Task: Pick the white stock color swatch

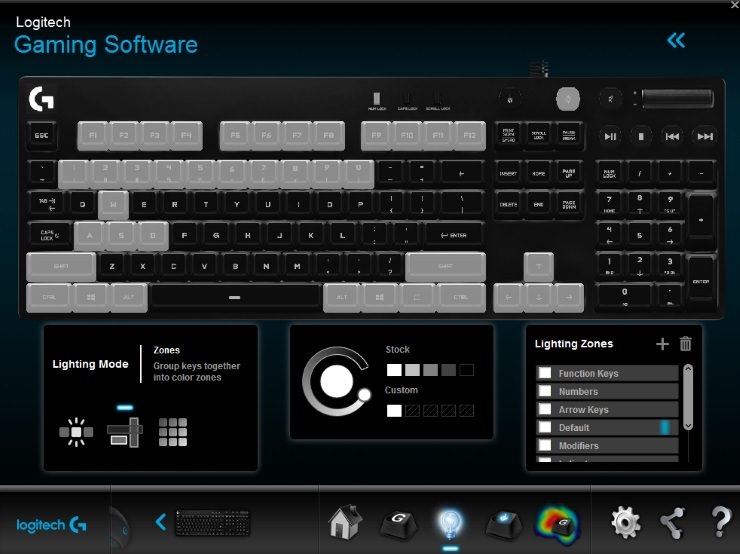Action: pyautogui.click(x=394, y=370)
